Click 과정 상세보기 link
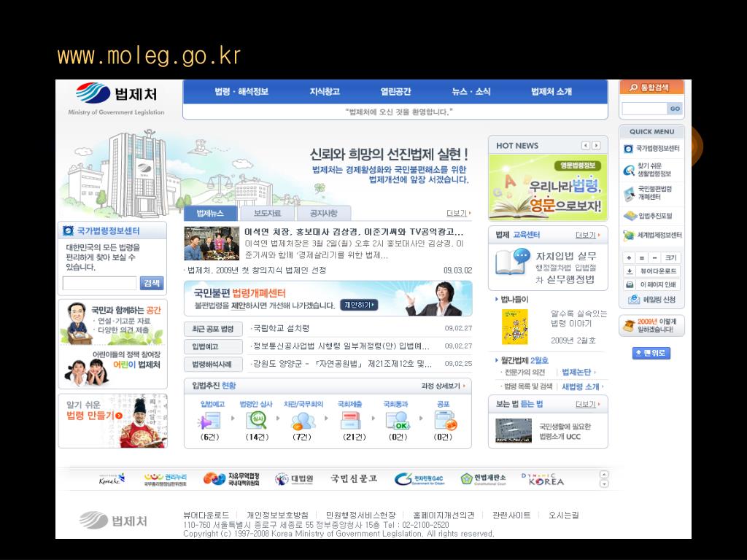 443,386
